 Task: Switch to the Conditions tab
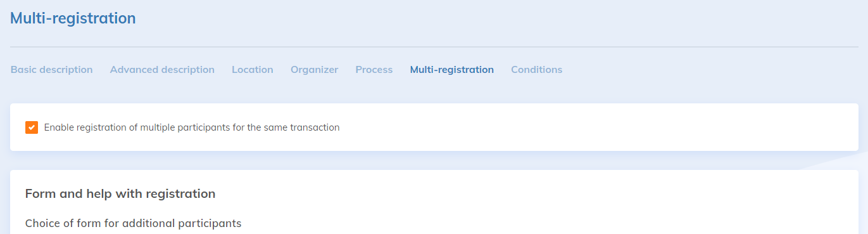(x=536, y=70)
